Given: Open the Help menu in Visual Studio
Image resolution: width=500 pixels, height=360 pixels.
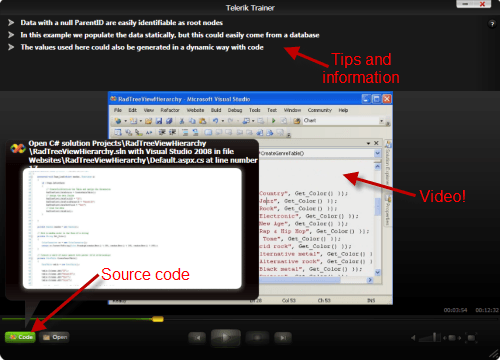Looking at the screenshot, I should (x=343, y=110).
